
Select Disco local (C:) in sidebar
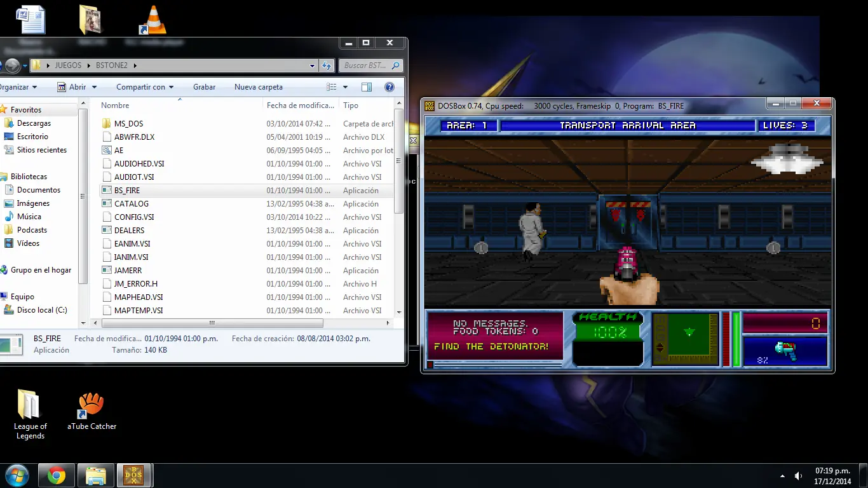(42, 310)
